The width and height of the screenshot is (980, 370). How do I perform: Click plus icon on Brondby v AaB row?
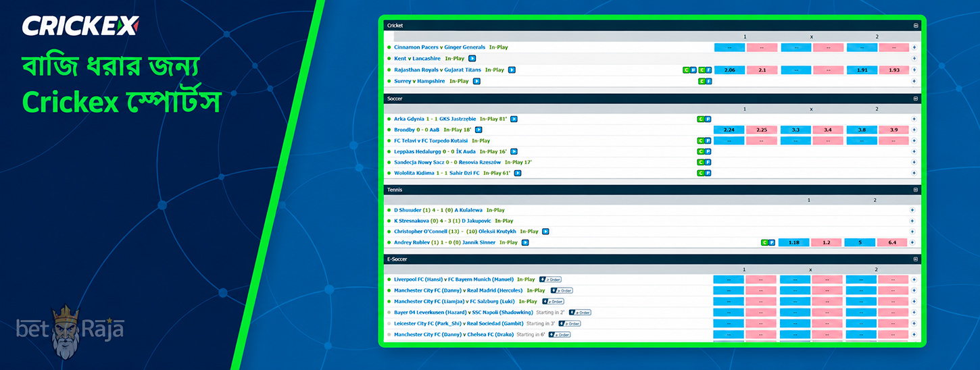pyautogui.click(x=914, y=130)
